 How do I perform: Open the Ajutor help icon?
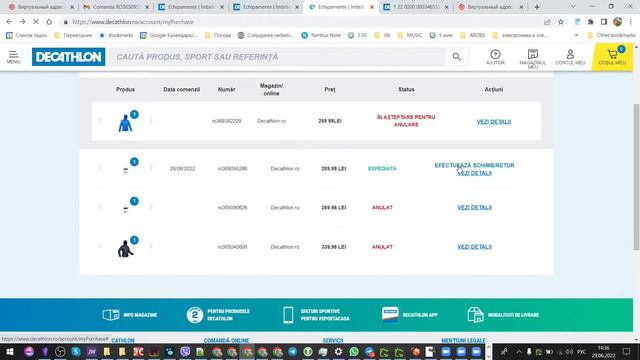(495, 57)
